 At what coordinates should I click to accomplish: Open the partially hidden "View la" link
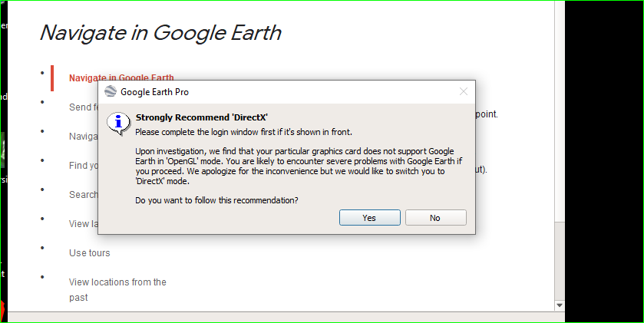84,224
